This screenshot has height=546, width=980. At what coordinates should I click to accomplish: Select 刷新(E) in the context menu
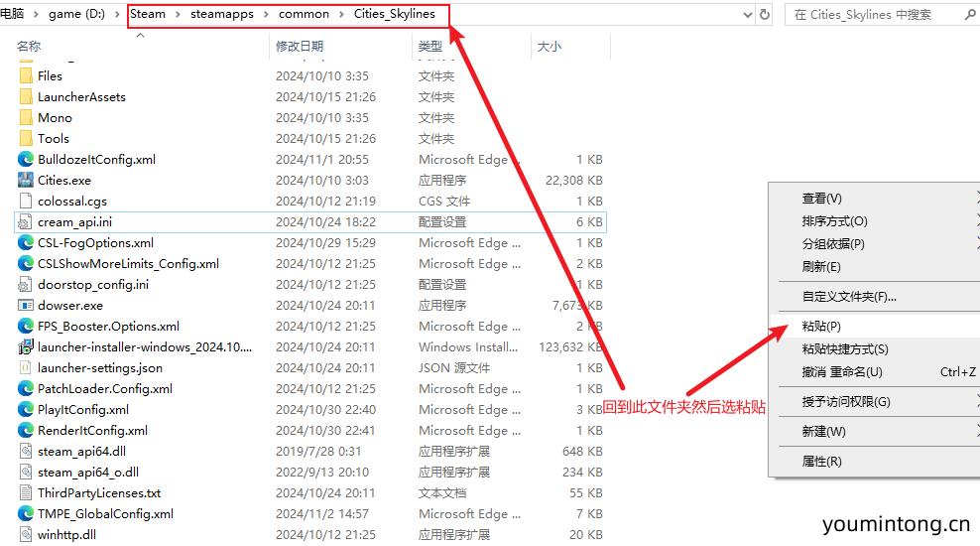tap(875, 267)
